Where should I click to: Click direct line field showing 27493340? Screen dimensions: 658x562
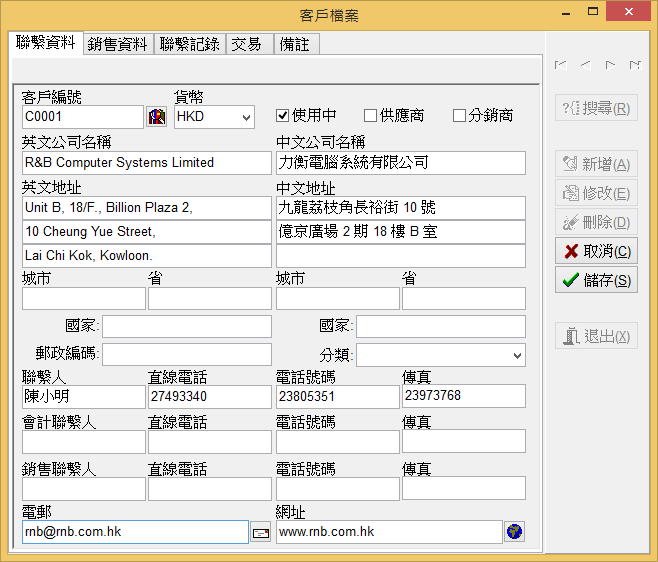pos(210,397)
